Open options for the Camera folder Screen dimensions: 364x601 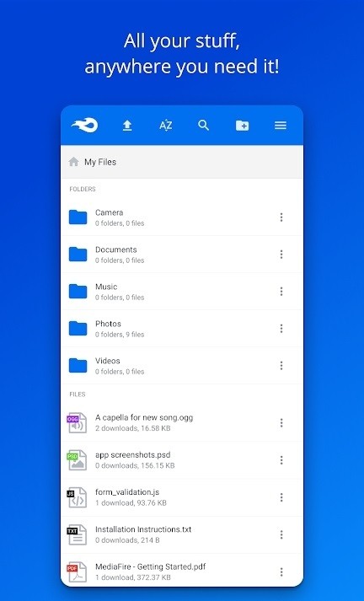click(x=281, y=217)
